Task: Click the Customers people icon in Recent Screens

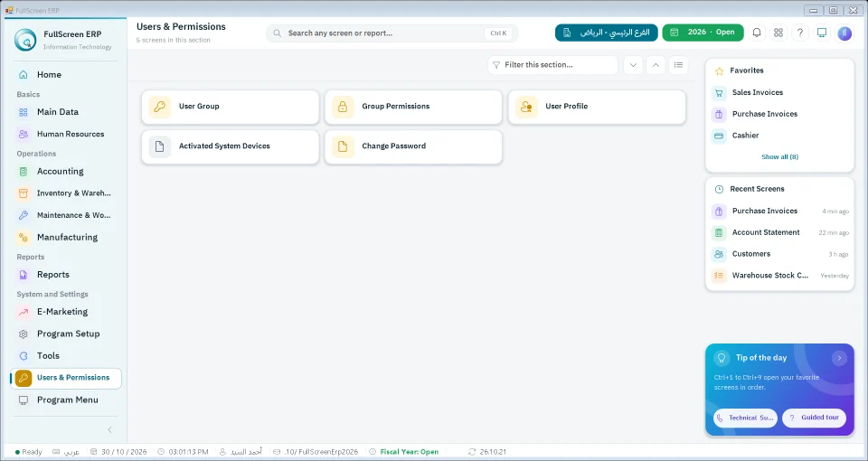Action: pyautogui.click(x=719, y=255)
